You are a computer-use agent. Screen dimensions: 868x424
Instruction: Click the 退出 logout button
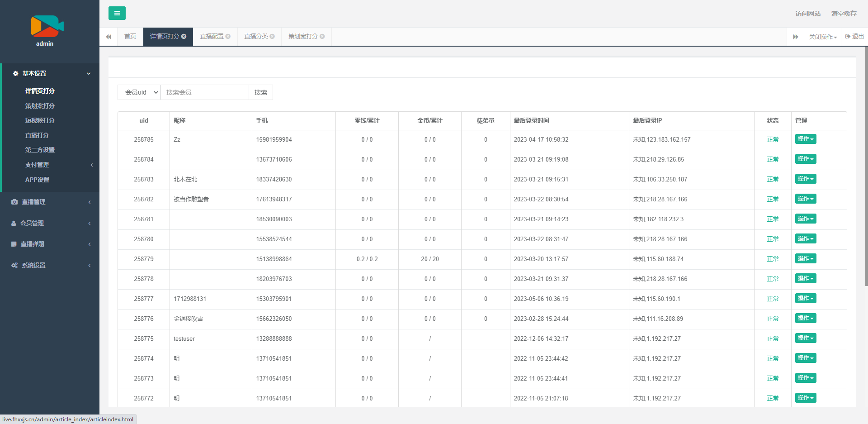pyautogui.click(x=854, y=37)
